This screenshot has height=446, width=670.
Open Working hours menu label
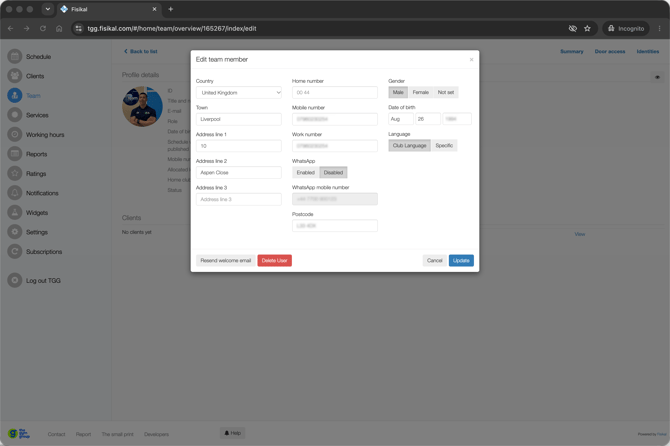coord(45,135)
